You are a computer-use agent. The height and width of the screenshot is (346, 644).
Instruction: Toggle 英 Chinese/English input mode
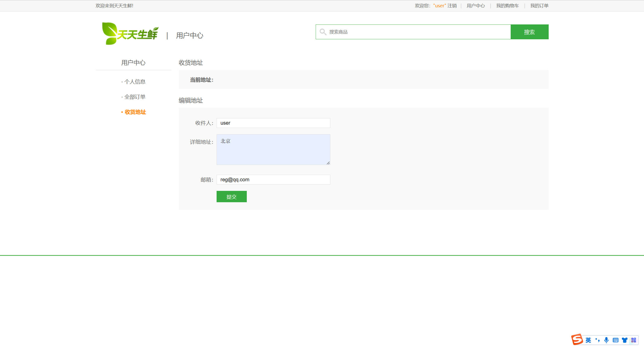click(588, 340)
